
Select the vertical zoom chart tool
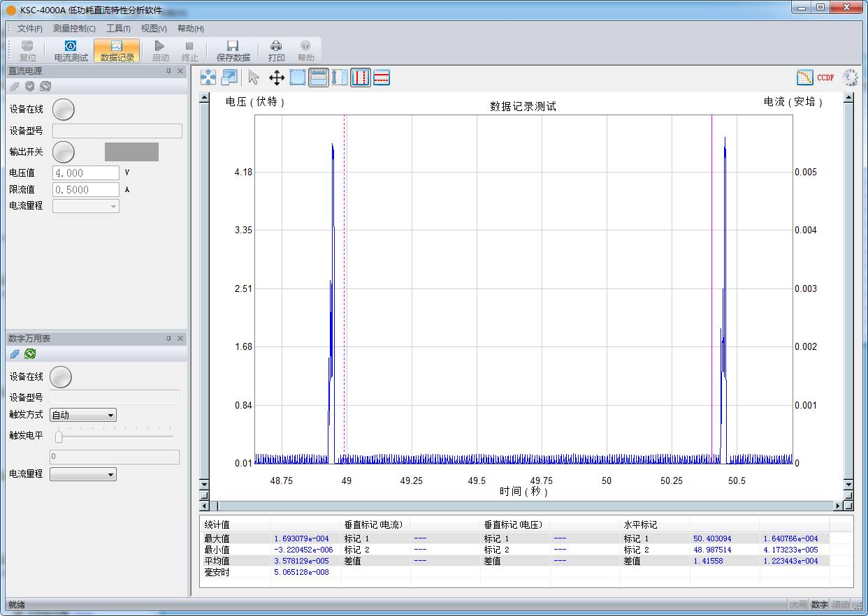click(340, 78)
